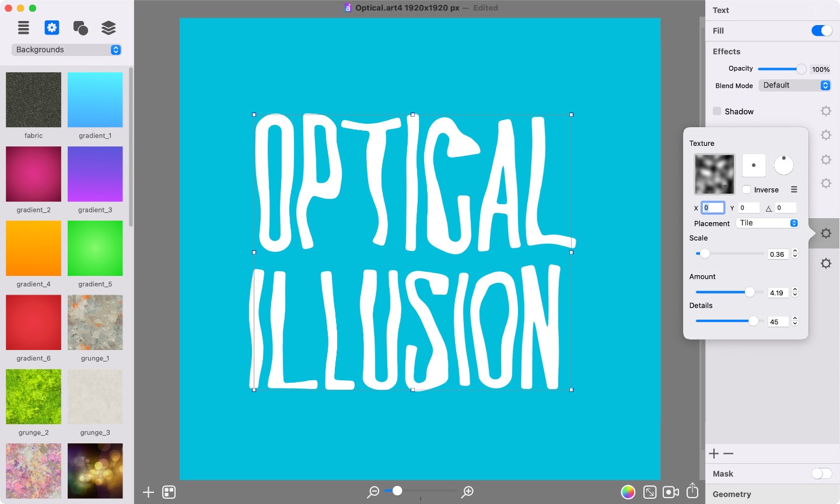Open the gear below the Shadow gear
The width and height of the screenshot is (840, 504).
(x=826, y=135)
